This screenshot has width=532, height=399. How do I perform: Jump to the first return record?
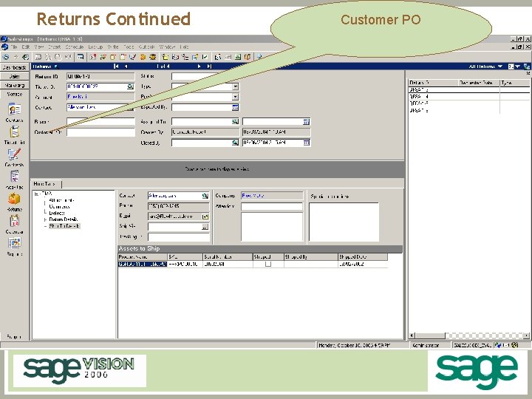116,66
